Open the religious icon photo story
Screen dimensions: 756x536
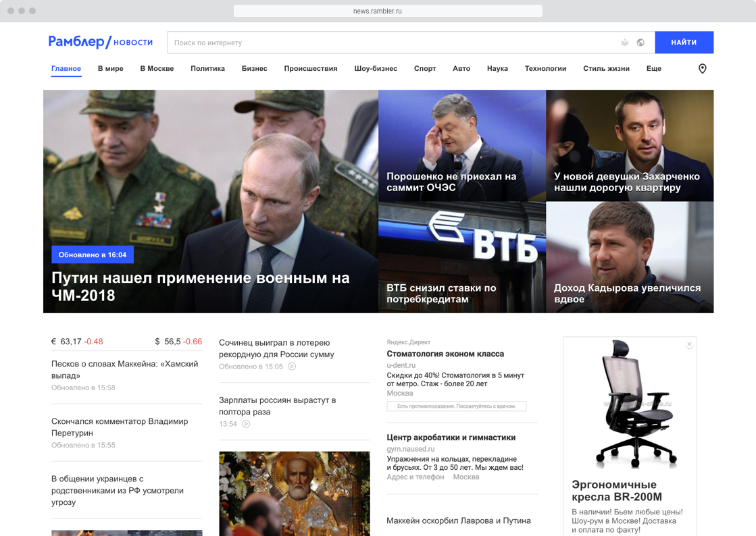point(295,493)
